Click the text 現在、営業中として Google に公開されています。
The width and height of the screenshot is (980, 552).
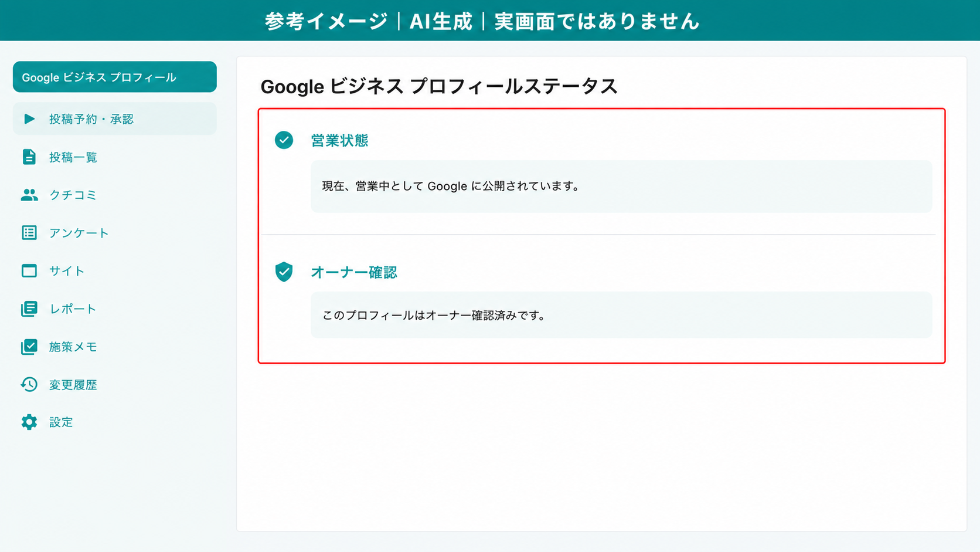click(451, 186)
